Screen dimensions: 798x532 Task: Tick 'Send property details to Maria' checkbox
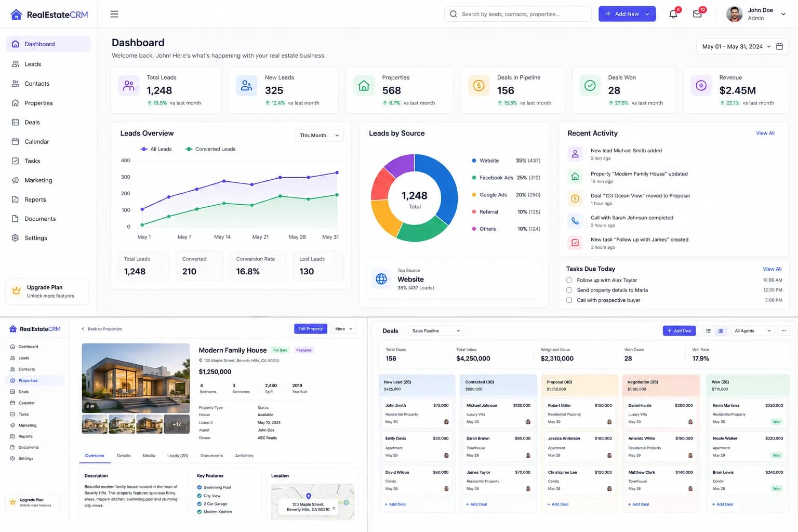[569, 290]
